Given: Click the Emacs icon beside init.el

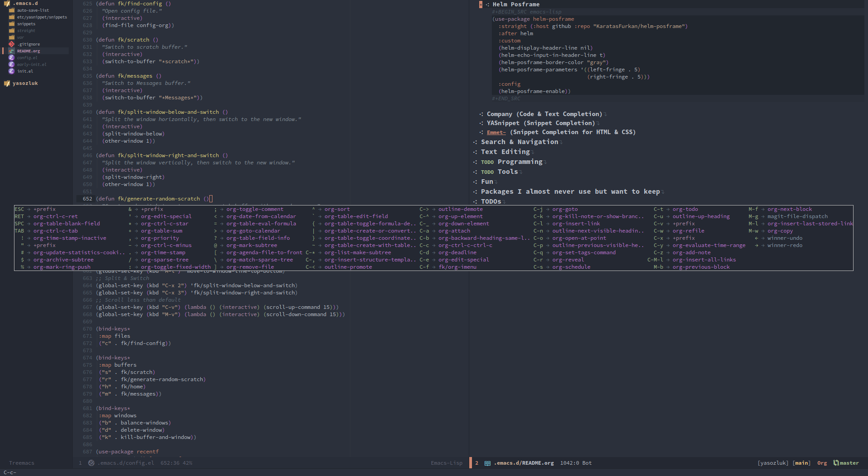Looking at the screenshot, I should 12,71.
